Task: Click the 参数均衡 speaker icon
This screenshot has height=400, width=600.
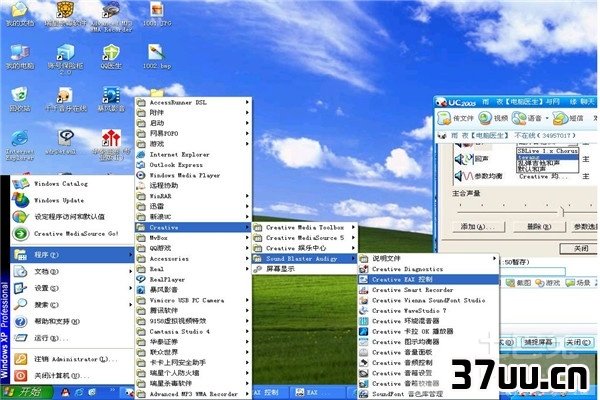Action: pos(463,176)
